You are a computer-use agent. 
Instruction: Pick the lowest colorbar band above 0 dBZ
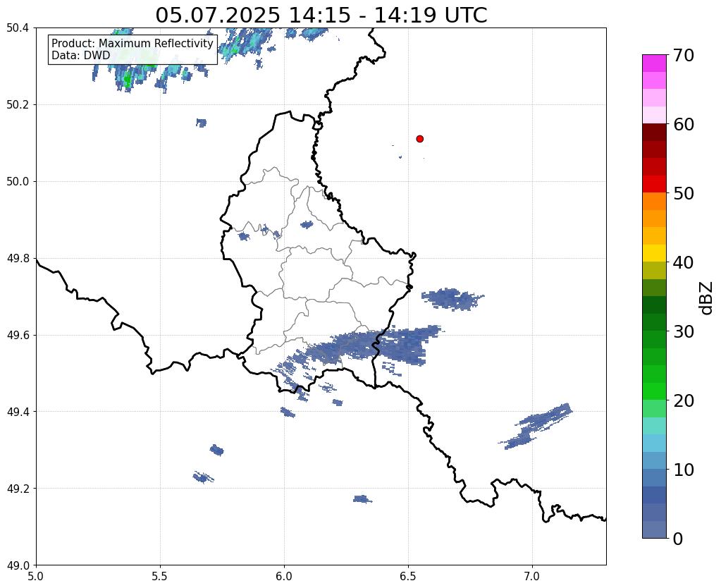pyautogui.click(x=654, y=529)
